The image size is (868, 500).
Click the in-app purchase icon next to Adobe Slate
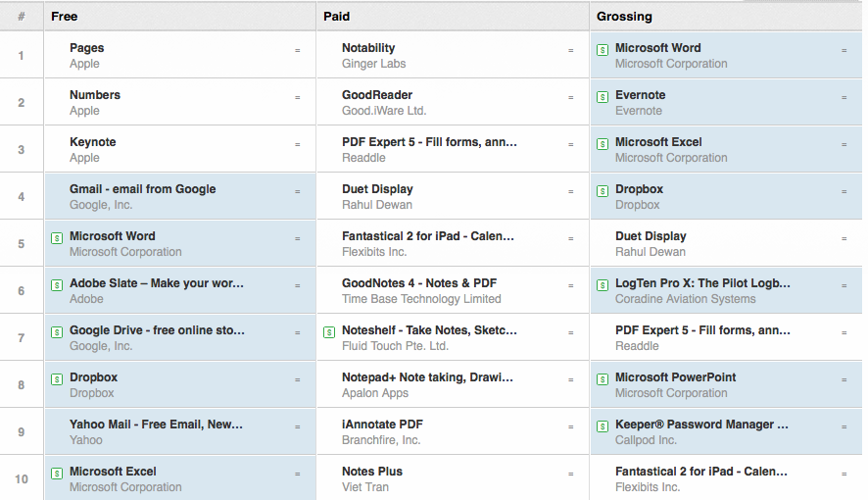click(x=57, y=285)
